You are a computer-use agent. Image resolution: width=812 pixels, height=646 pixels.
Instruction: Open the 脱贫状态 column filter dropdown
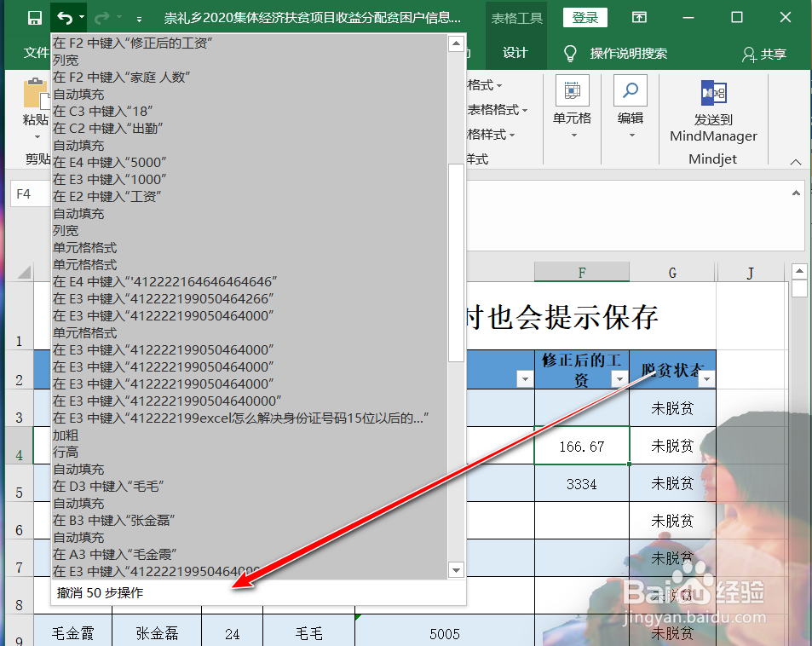click(705, 378)
